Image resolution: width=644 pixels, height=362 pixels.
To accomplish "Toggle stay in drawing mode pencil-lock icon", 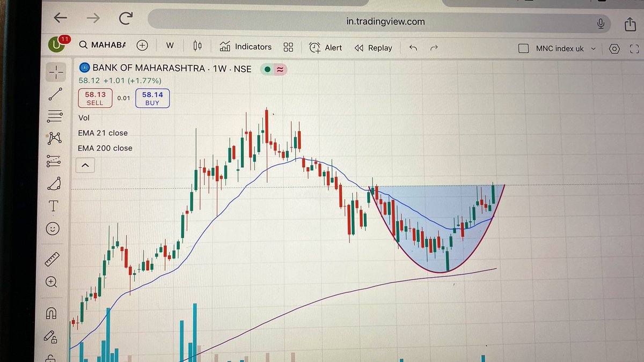I will (50, 336).
